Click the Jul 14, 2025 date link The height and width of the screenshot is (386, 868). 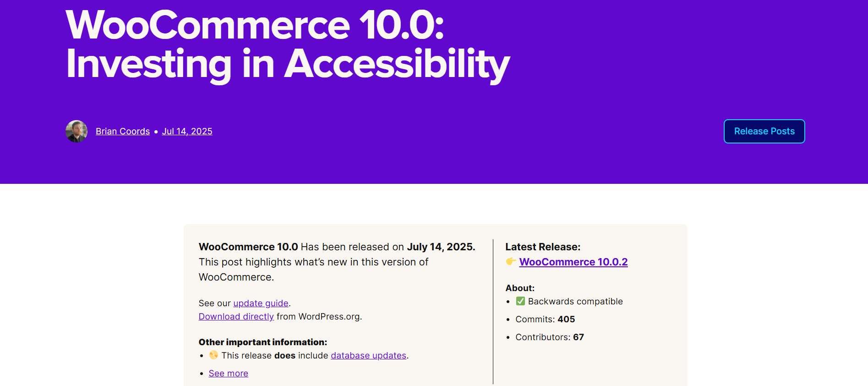click(x=187, y=132)
